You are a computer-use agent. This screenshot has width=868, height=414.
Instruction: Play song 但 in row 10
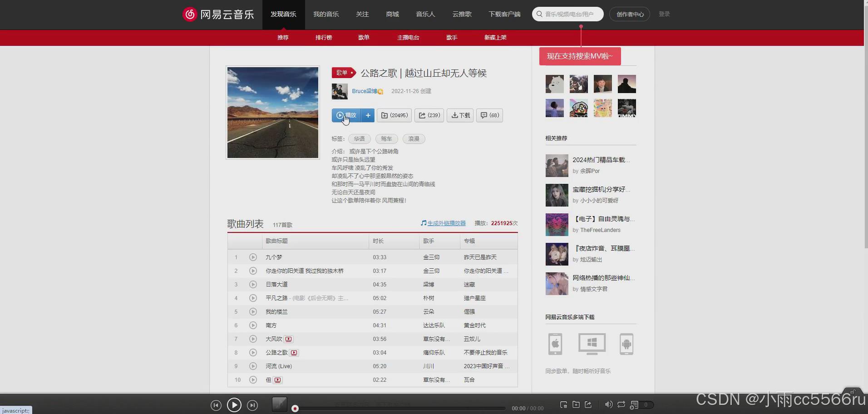pyautogui.click(x=253, y=380)
